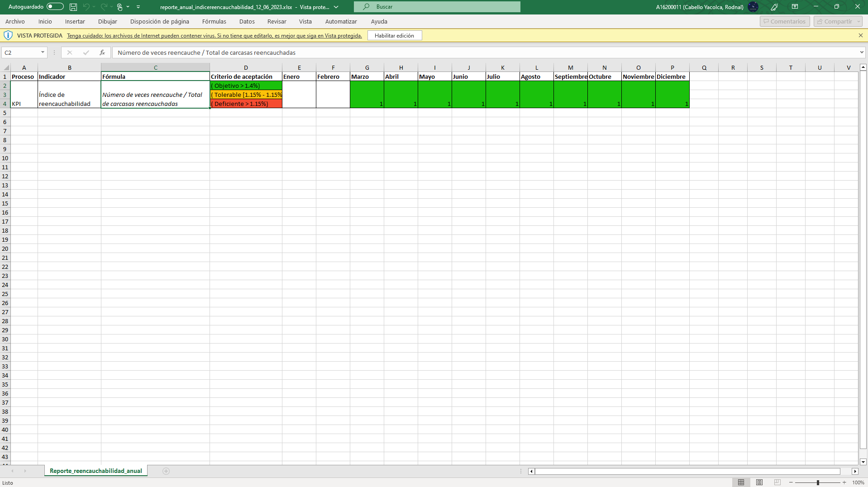The width and height of the screenshot is (868, 487).
Task: Click the zoom slider handle
Action: click(x=818, y=482)
